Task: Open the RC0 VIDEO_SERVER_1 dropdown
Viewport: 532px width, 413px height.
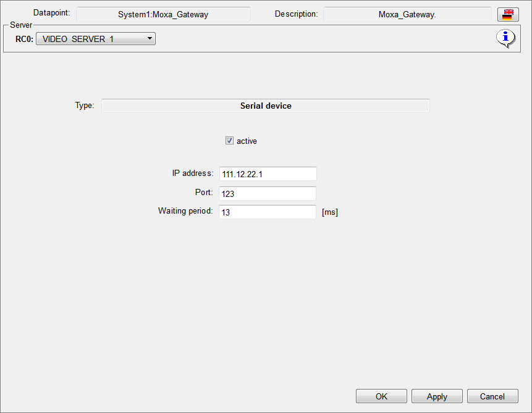Action: pos(96,39)
